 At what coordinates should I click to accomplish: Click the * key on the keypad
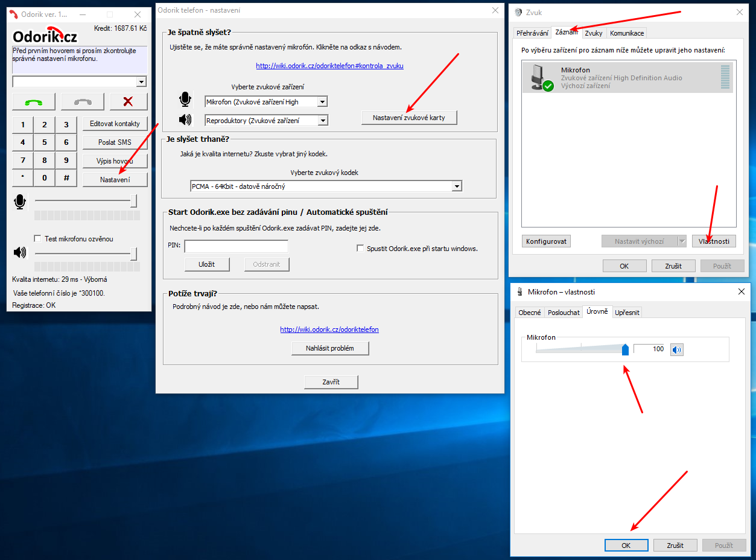23,178
